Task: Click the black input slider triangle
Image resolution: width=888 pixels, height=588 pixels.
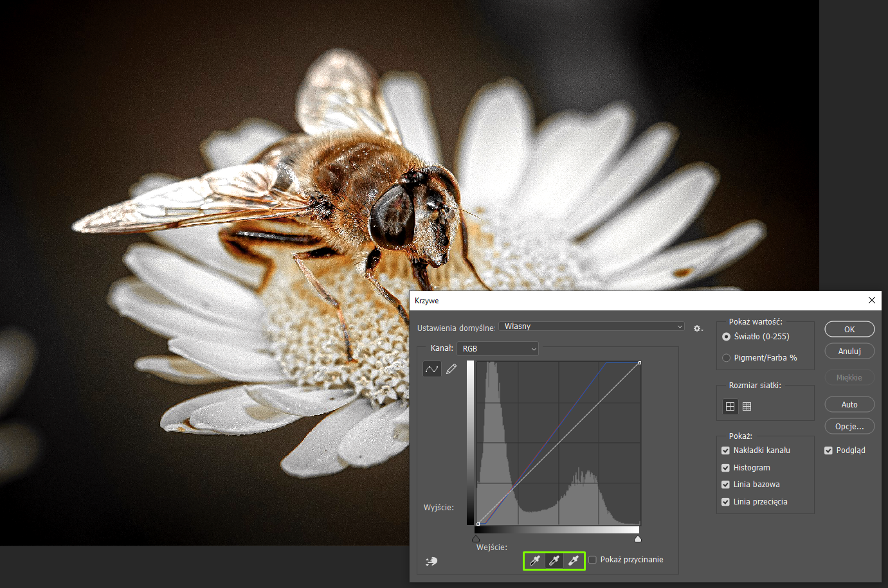Action: tap(476, 539)
